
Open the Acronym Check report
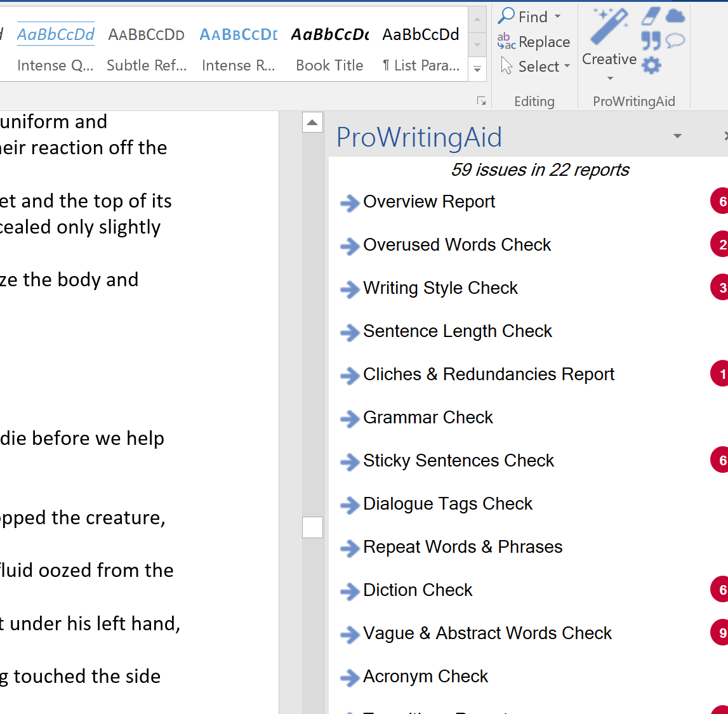pos(425,677)
